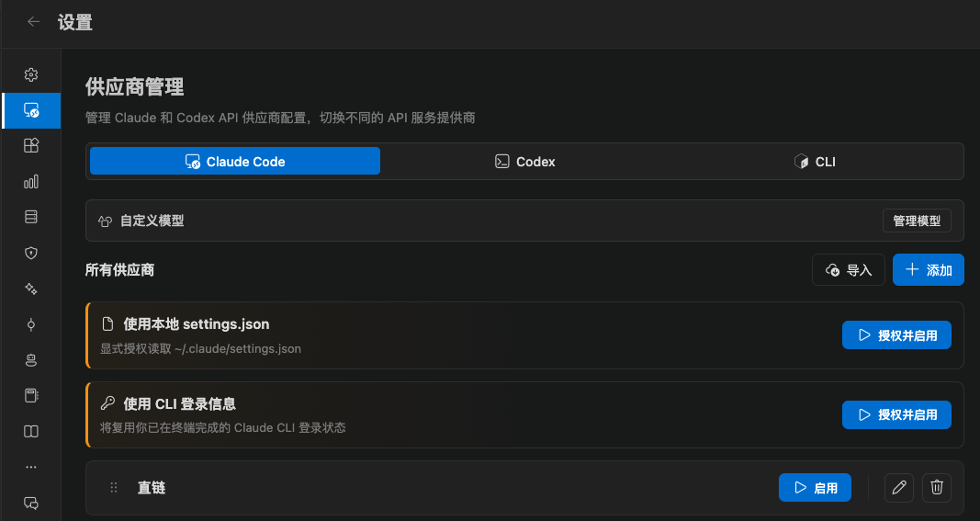
Task: Open the server stack sidebar icon
Action: pos(31,217)
